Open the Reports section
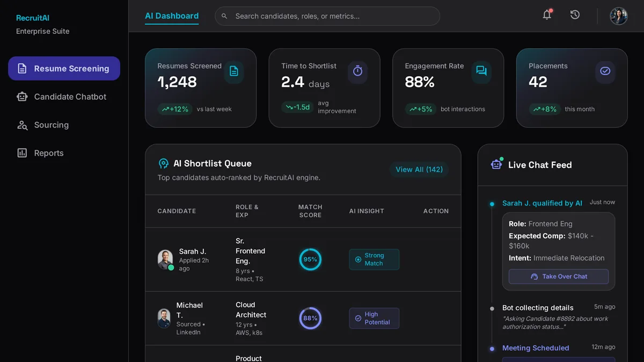Image resolution: width=644 pixels, height=362 pixels. point(64,153)
